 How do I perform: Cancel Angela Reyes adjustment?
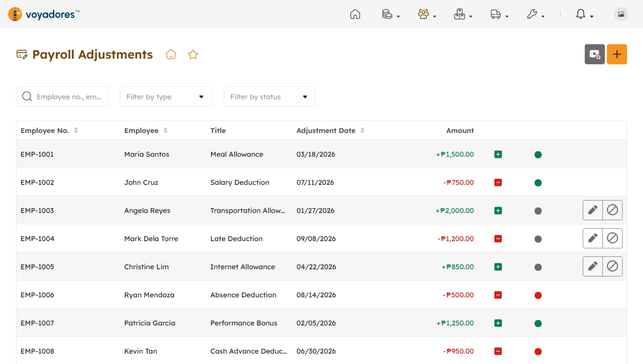612,210
